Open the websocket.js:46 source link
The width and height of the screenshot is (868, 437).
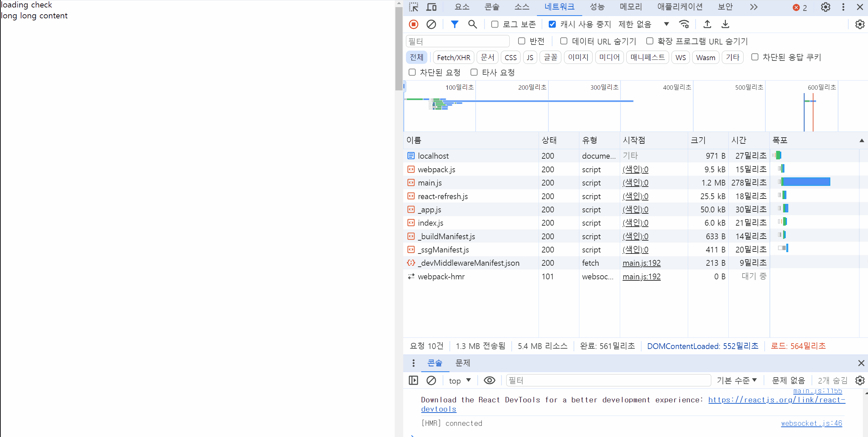click(x=811, y=423)
